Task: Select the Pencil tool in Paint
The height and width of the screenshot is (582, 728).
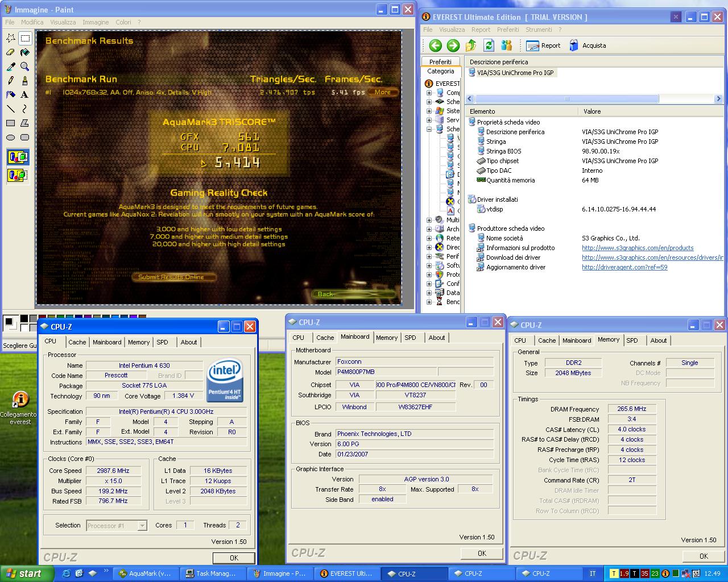Action: tap(10, 81)
